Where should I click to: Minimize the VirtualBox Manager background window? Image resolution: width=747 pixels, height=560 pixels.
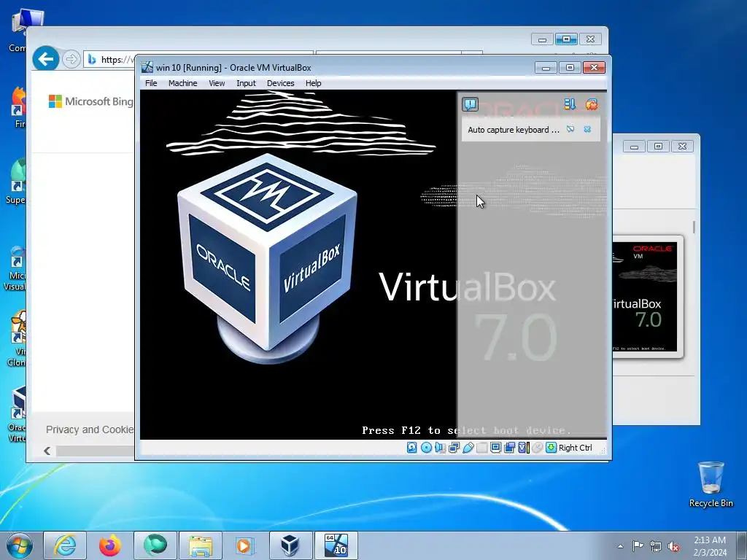tap(634, 146)
